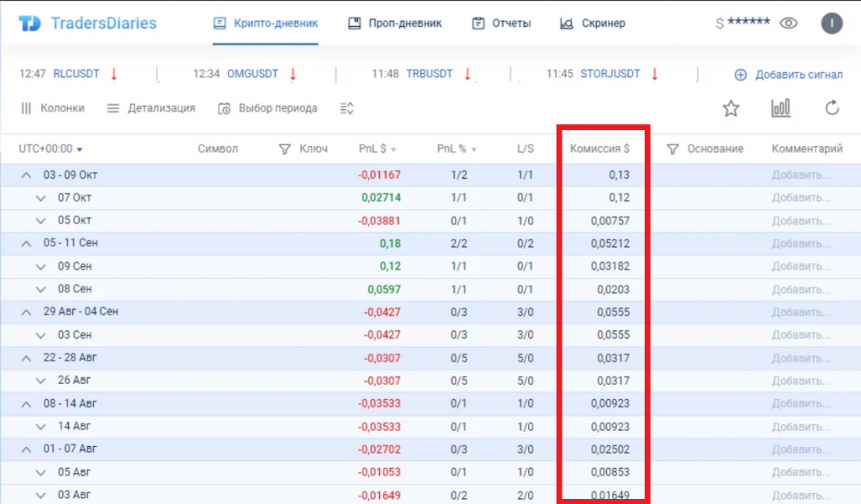This screenshot has height=504, width=861.
Task: Open the Крипто-дневник tab
Action: point(265,23)
